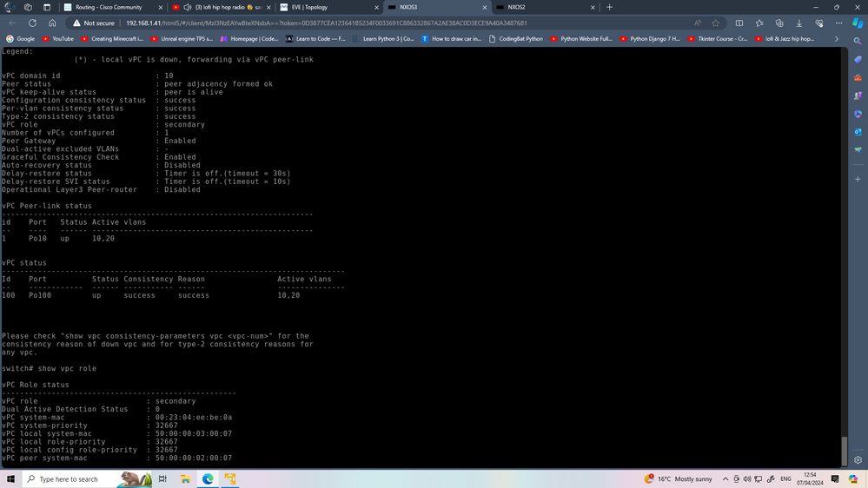868x488 pixels.
Task: Open Browser essentials heart icon
Action: pos(819,23)
